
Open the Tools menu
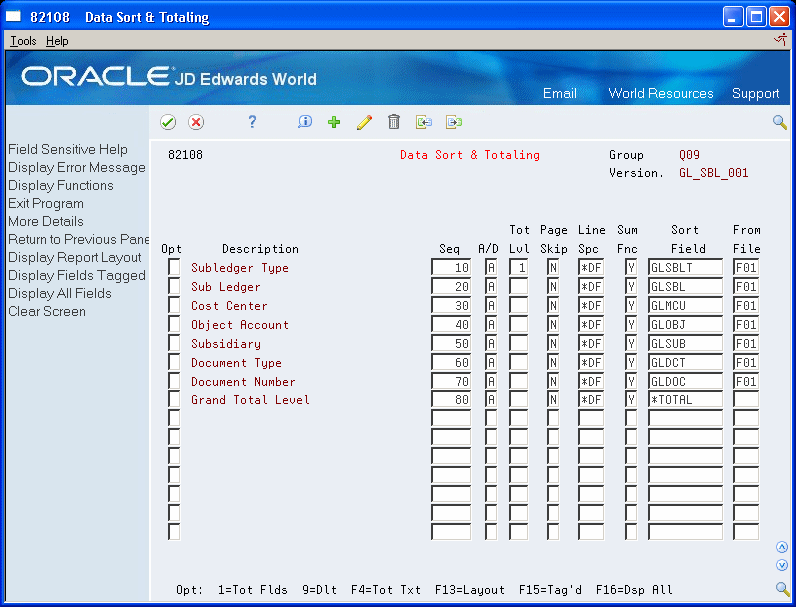pos(23,41)
